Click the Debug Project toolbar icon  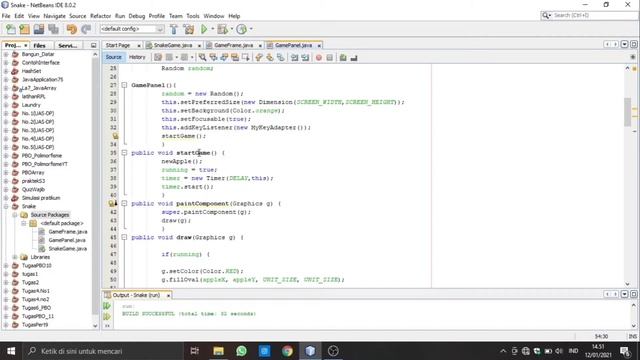click(x=222, y=29)
